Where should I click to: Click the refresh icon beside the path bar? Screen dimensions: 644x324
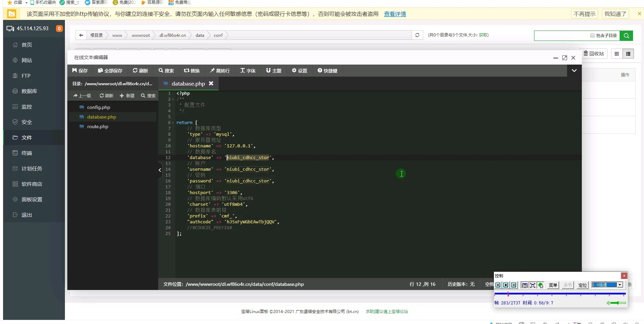[x=417, y=35]
